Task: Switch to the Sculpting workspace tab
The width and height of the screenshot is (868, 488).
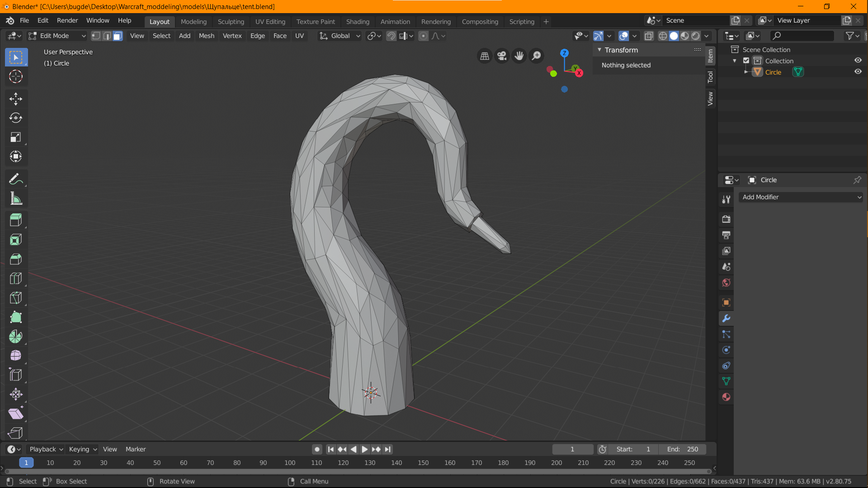Action: point(231,21)
